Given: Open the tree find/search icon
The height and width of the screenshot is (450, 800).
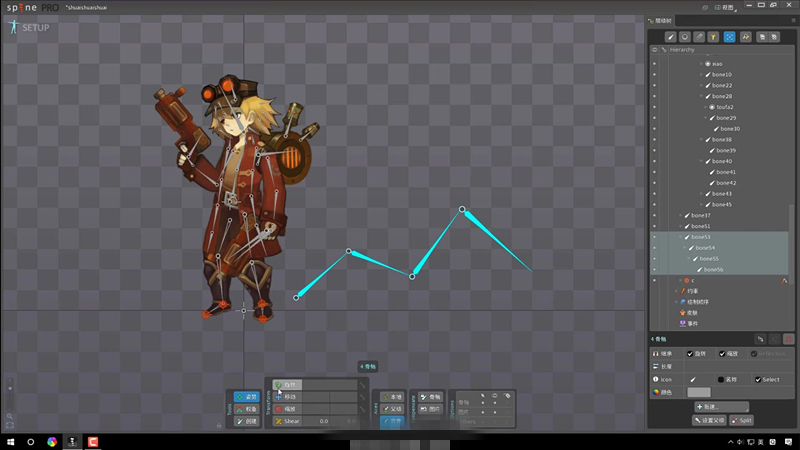Looking at the screenshot, I should pos(746,37).
